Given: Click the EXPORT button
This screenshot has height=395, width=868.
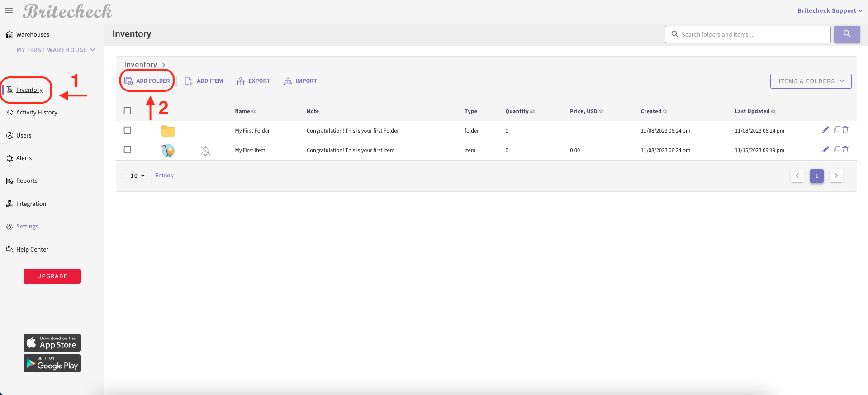Looking at the screenshot, I should tap(253, 81).
